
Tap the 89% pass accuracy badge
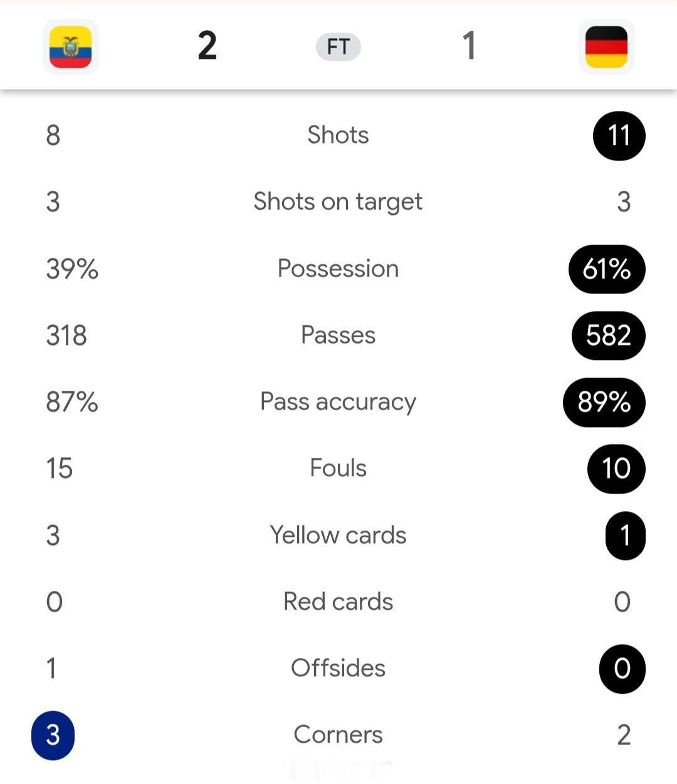[604, 402]
